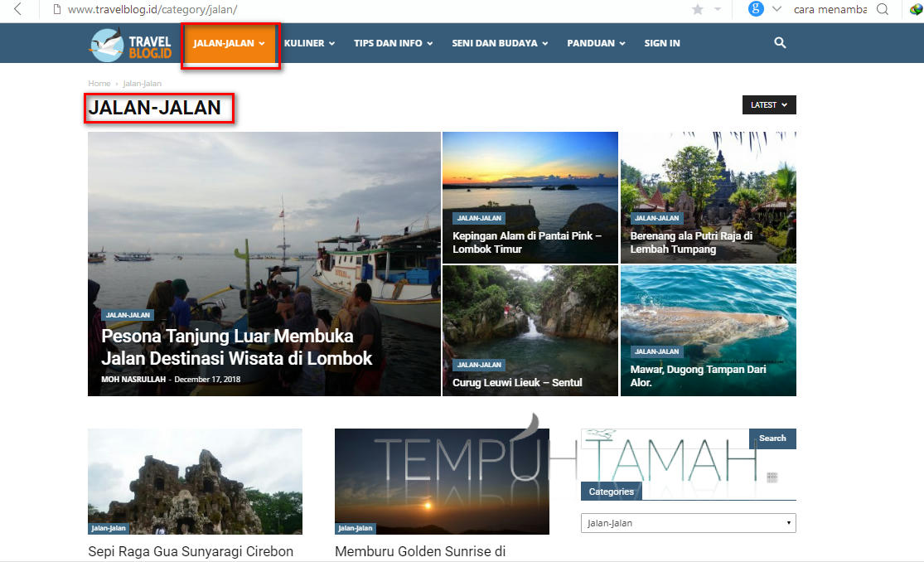Open the Seni dan Budaya menu
924x562 pixels.
tap(499, 43)
